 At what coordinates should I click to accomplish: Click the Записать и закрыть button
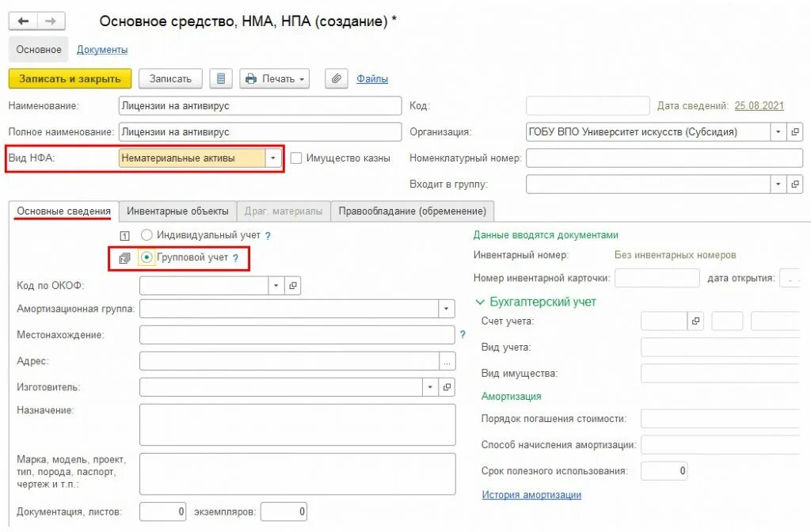click(x=70, y=78)
